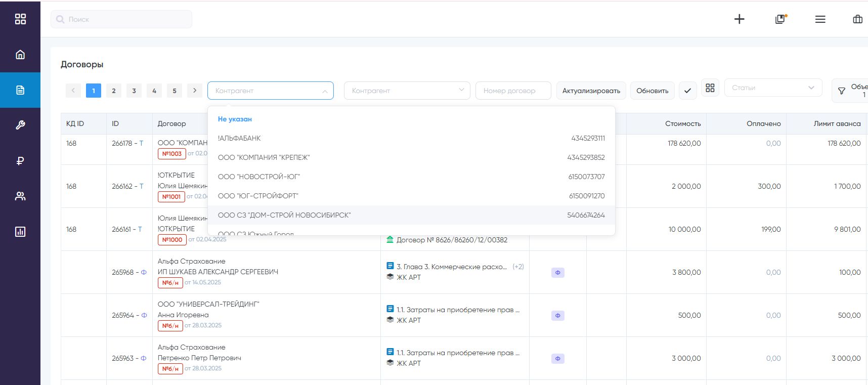Open notifications icon with orange dot
This screenshot has width=868, height=385.
[780, 19]
